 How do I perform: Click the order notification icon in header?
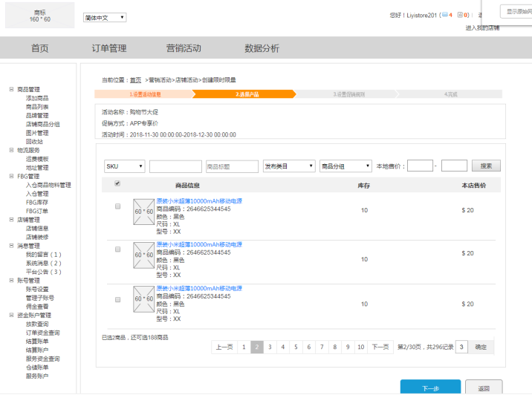[461, 15]
